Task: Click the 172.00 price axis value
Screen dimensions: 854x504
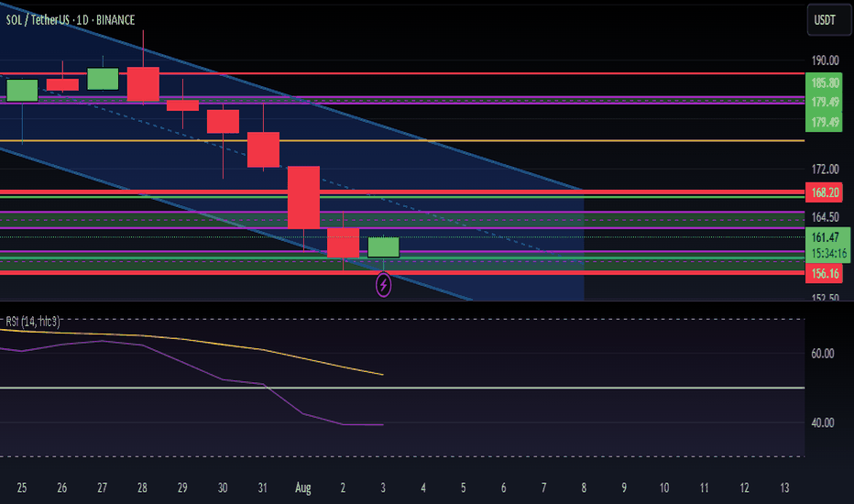Action: coord(825,170)
